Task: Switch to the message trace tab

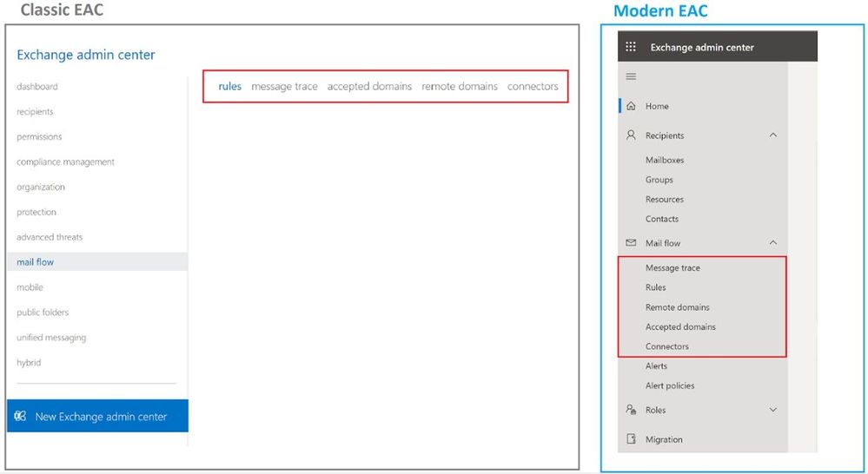Action: [x=284, y=86]
